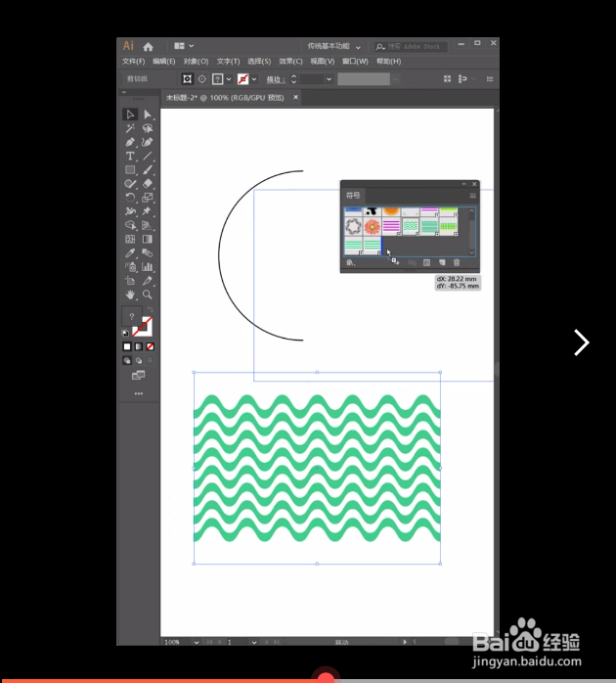Select the Magic Wand tool

tap(130, 128)
